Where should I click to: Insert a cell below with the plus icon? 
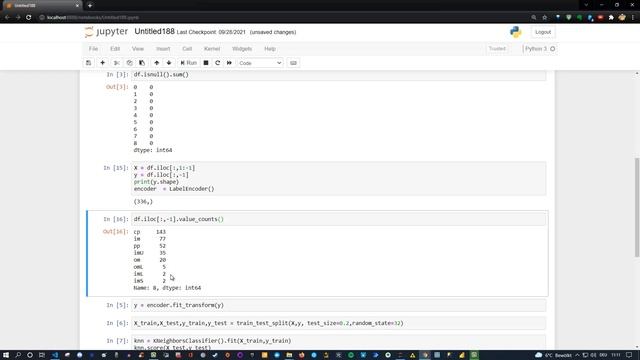tap(102, 63)
